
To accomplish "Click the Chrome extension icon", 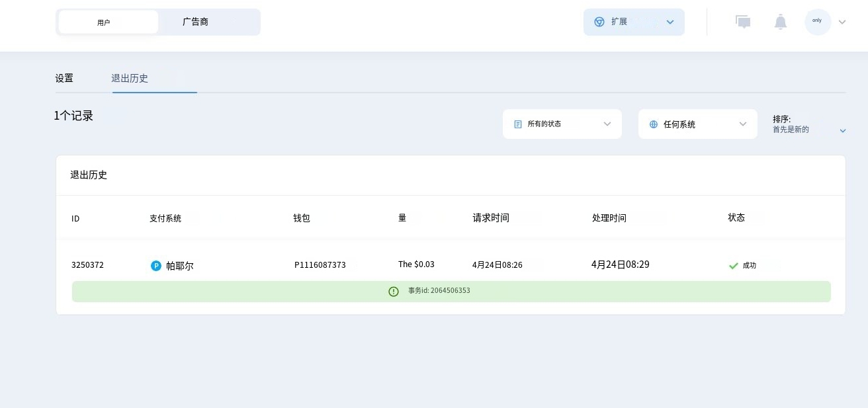I will pos(599,22).
